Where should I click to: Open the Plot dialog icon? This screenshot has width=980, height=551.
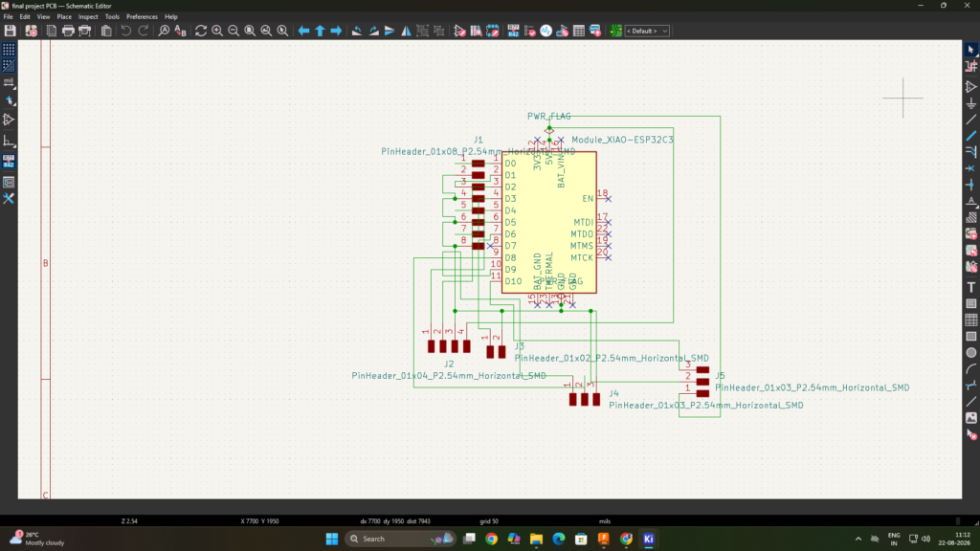pyautogui.click(x=85, y=31)
